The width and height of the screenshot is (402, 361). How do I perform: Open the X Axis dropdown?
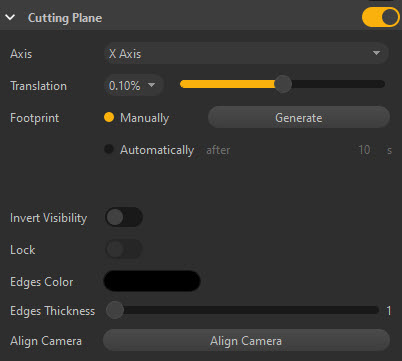tap(246, 53)
